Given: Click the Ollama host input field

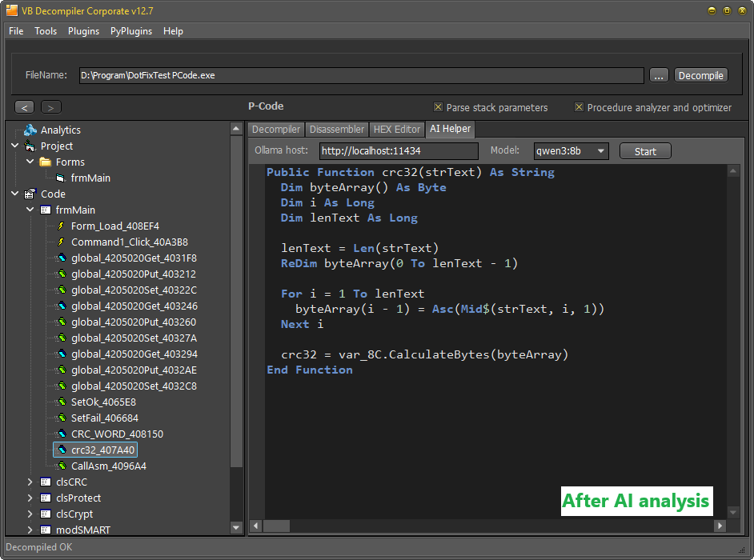Looking at the screenshot, I should click(399, 151).
